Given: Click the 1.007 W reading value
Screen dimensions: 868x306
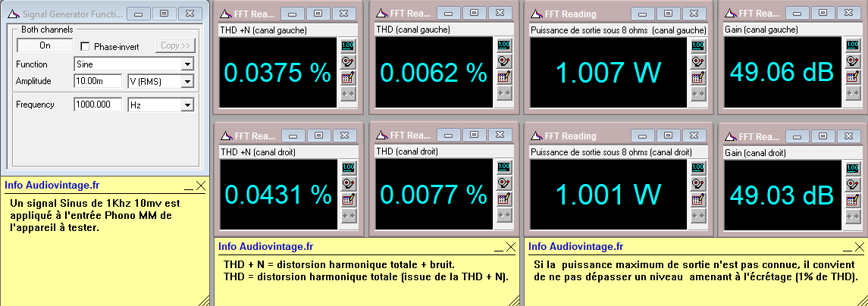Looking at the screenshot, I should pos(609,73).
